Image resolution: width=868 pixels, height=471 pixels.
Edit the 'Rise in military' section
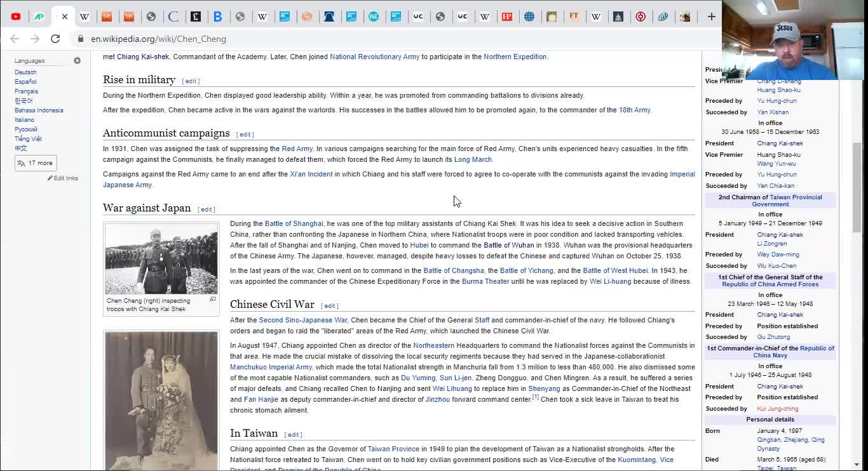191,81
